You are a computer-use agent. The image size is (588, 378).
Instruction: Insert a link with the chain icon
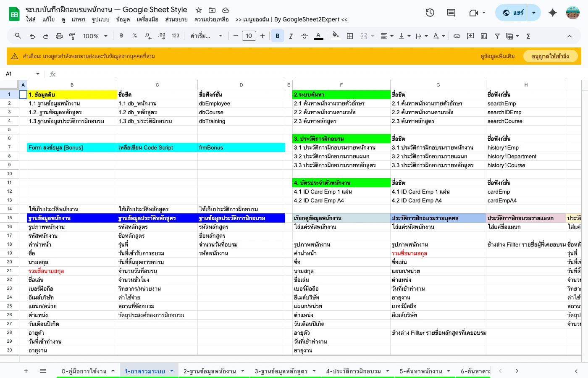point(457,36)
